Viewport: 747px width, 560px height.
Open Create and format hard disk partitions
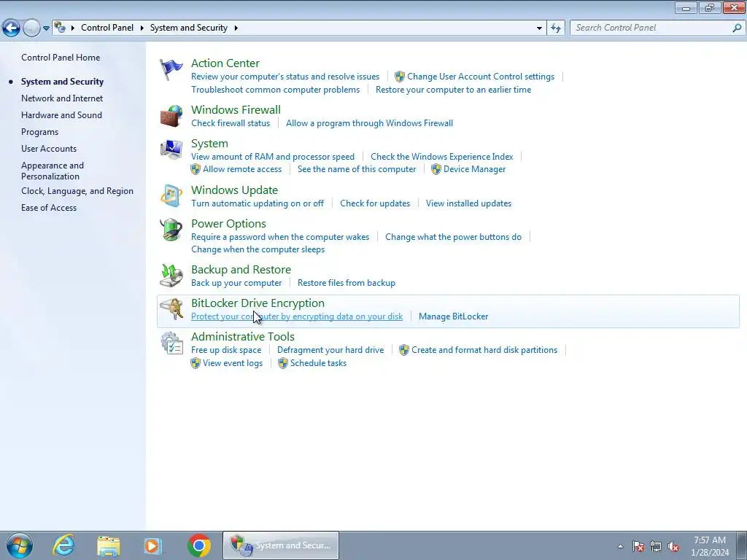click(x=484, y=350)
